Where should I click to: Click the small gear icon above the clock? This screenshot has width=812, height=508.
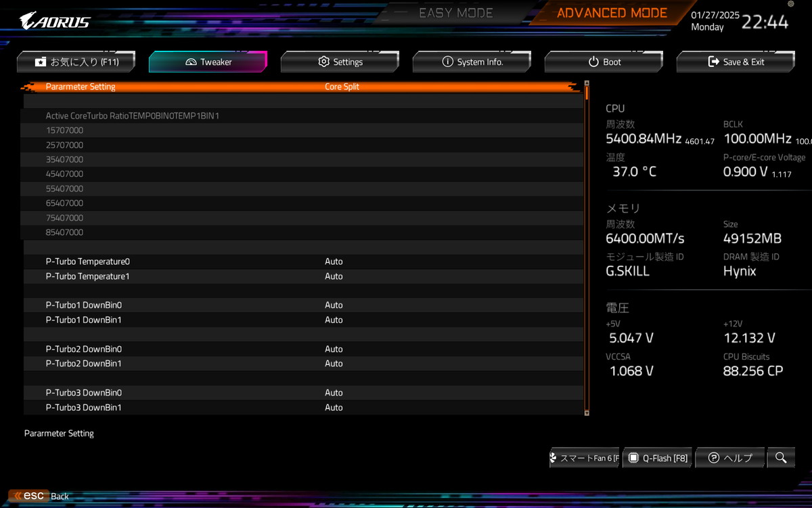tap(791, 4)
